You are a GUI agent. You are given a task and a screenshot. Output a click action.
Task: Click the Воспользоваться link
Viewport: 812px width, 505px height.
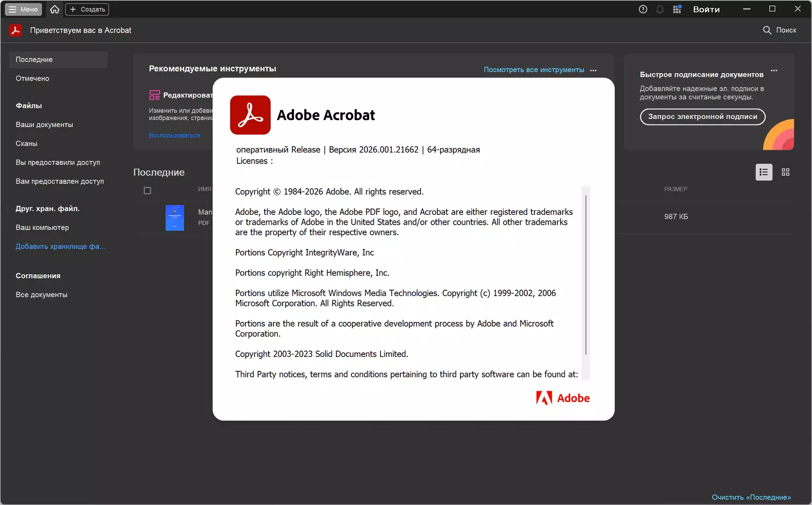tap(174, 136)
